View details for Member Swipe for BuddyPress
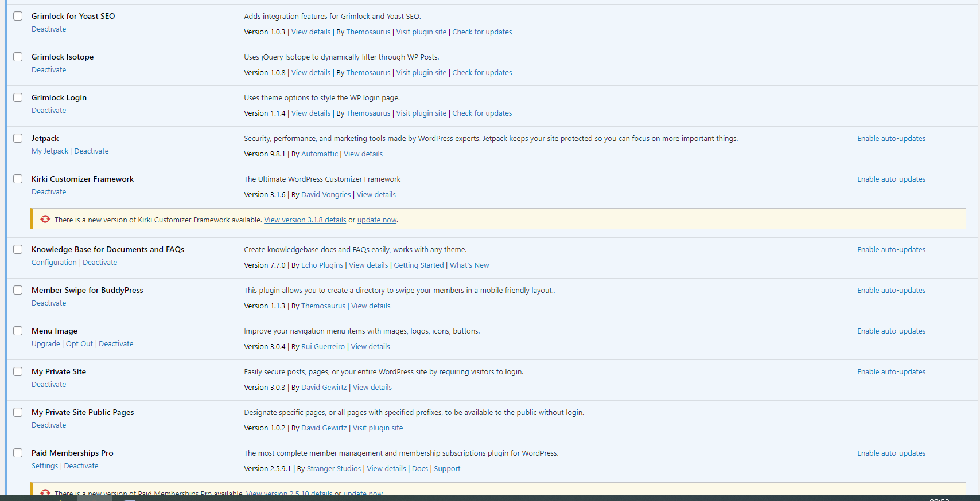 tap(371, 306)
